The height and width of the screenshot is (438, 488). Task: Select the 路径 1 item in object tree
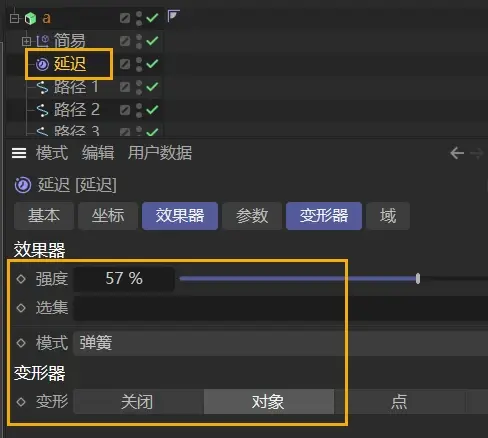76,87
